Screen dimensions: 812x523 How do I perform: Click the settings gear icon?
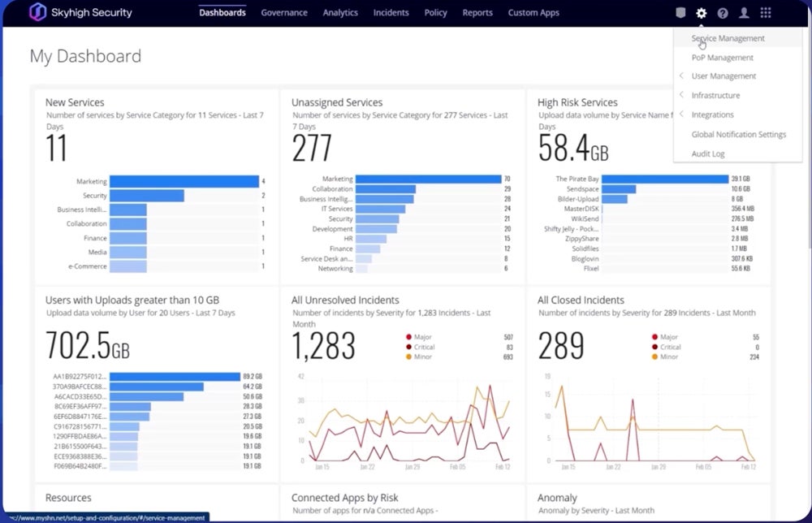pos(702,12)
